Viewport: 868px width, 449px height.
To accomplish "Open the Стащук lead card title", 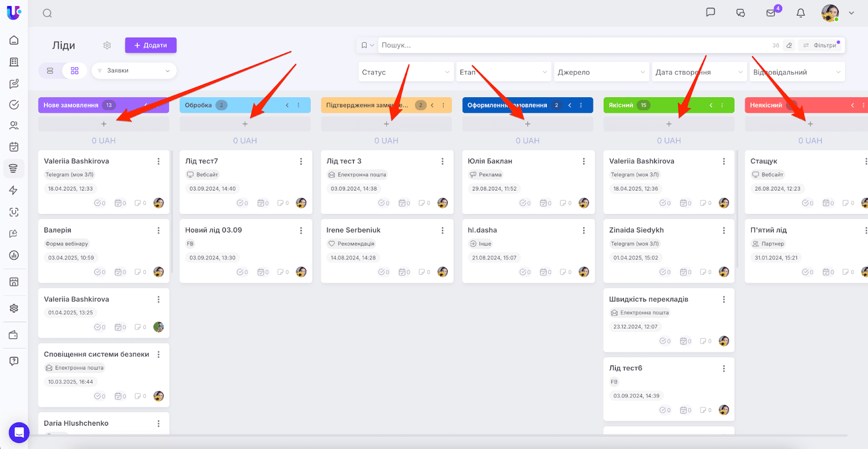I will 764,161.
